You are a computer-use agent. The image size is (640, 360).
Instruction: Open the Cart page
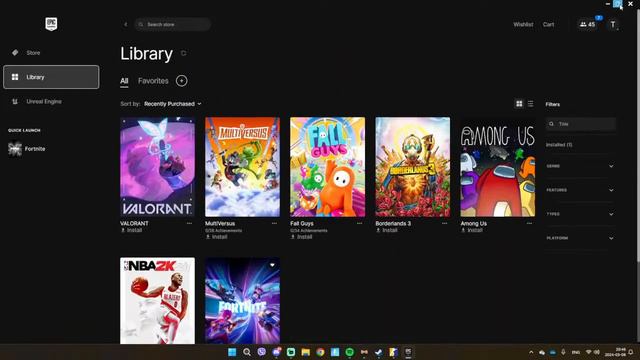[549, 24]
